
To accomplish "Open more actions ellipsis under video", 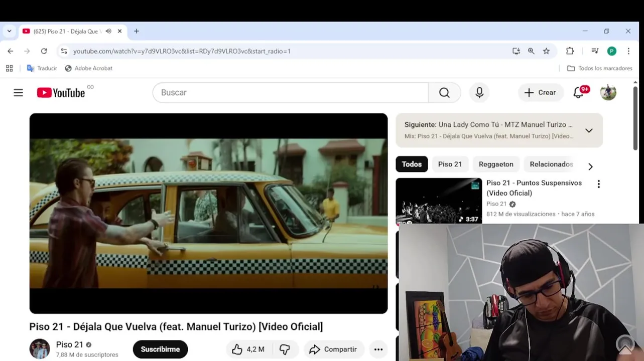I will point(378,349).
